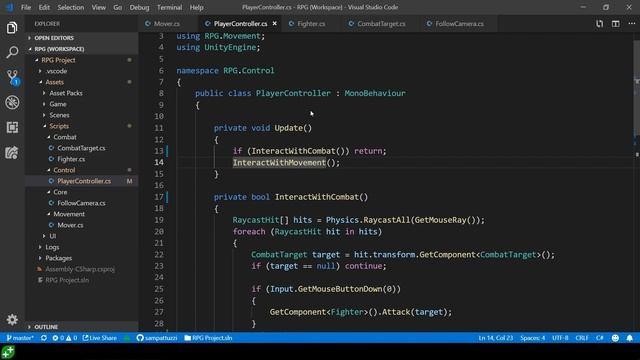The width and height of the screenshot is (640, 360).
Task: Click Ln 14, Col 23 cursor position
Action: [x=496, y=338]
